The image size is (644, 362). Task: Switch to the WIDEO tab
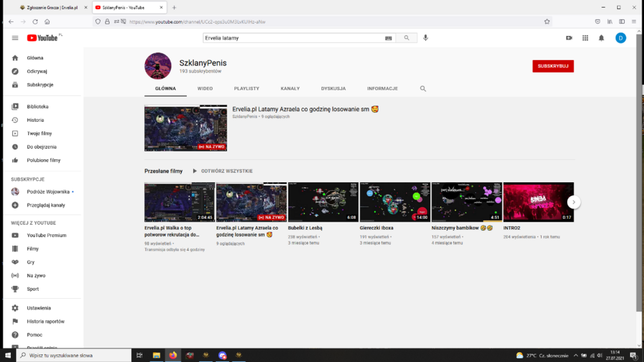pyautogui.click(x=205, y=89)
